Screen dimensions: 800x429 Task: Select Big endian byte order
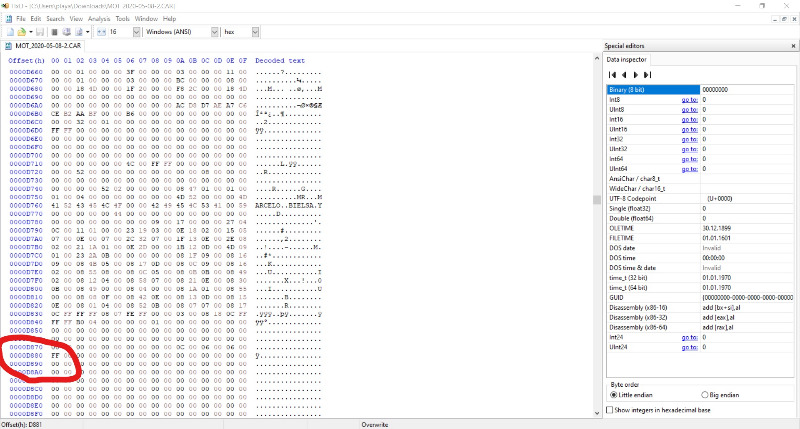tap(706, 395)
